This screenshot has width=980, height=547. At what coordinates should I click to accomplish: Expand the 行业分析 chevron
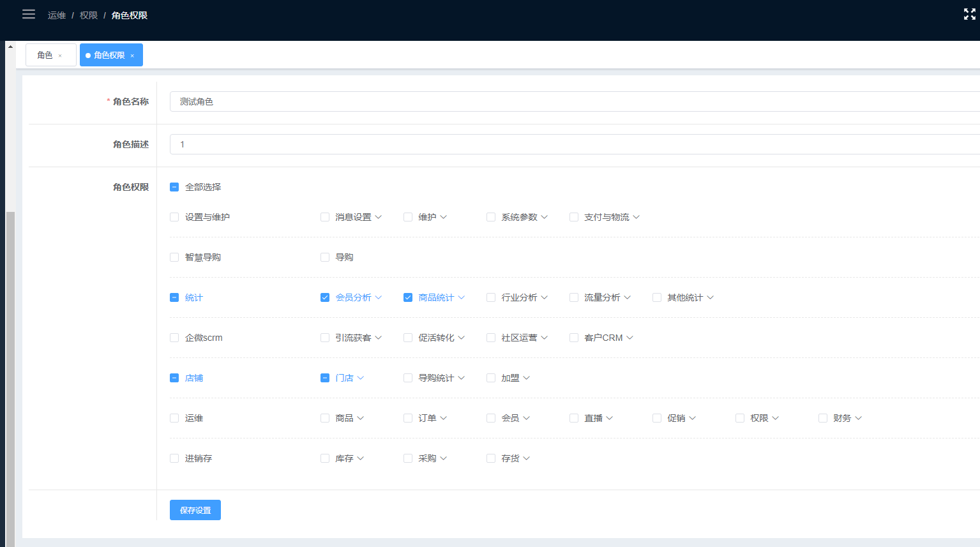pyautogui.click(x=545, y=297)
